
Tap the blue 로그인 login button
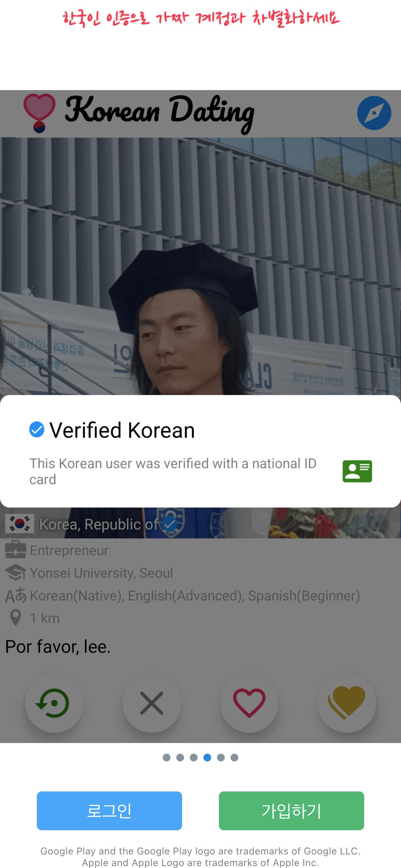click(109, 811)
